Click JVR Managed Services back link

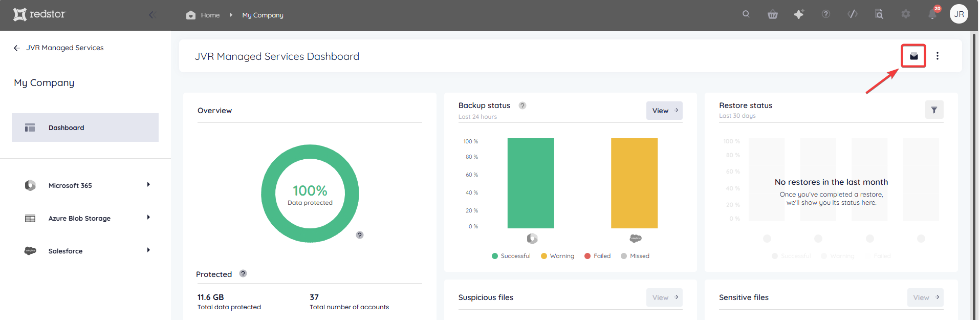(x=65, y=48)
